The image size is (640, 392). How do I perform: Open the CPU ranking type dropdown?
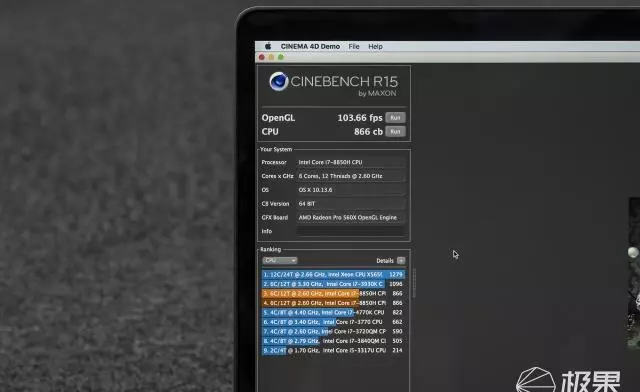pos(280,261)
